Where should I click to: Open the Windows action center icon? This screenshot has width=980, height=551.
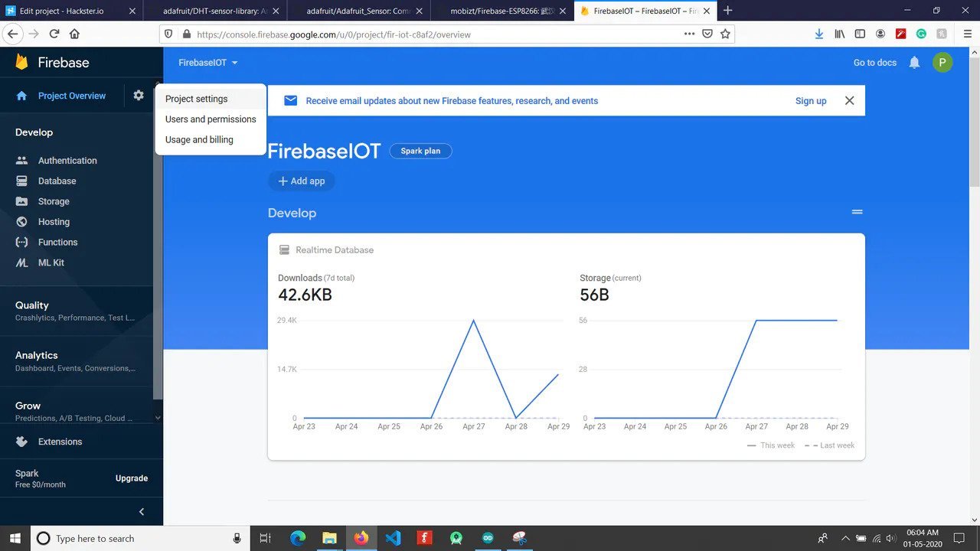pyautogui.click(x=959, y=538)
